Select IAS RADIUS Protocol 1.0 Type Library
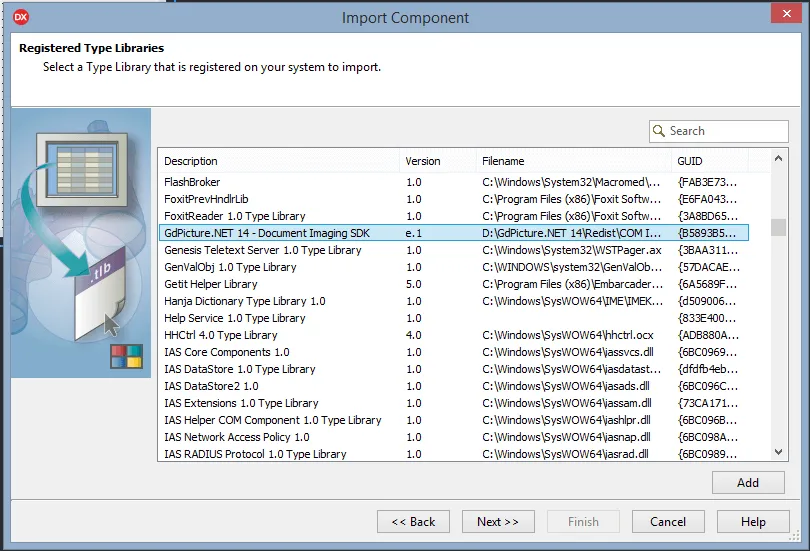Image resolution: width=810 pixels, height=551 pixels. point(454,454)
